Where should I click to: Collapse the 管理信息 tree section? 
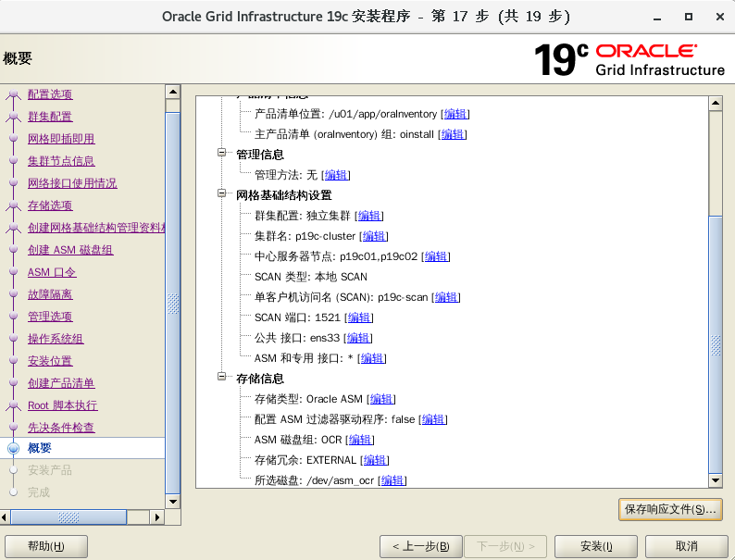pyautogui.click(x=222, y=153)
